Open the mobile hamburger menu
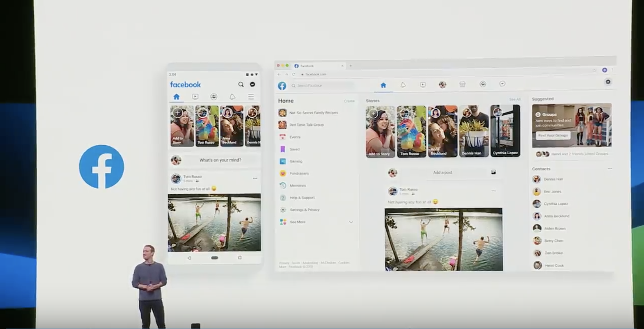Screen dimensions: 644x329 tap(251, 97)
